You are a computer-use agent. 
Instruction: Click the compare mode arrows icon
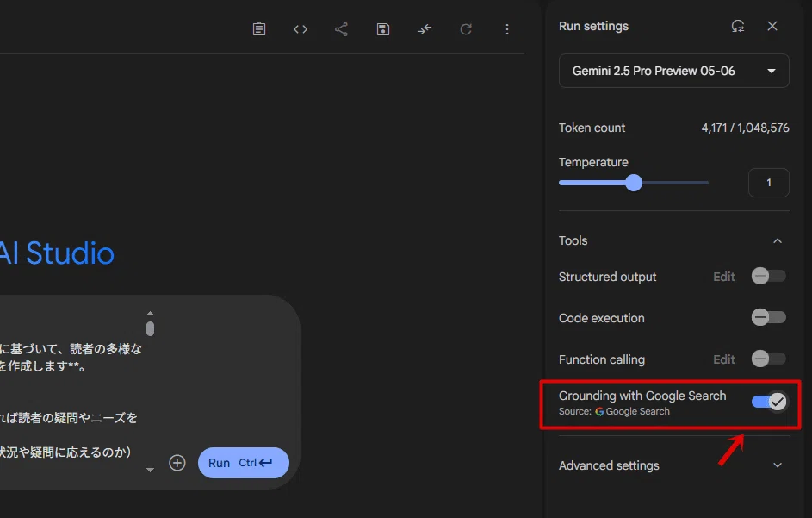point(425,29)
